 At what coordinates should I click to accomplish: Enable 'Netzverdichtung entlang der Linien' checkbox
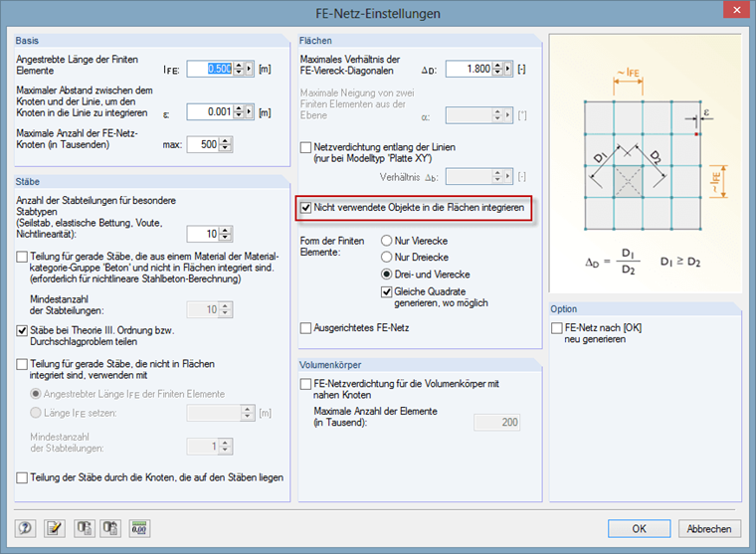305,147
